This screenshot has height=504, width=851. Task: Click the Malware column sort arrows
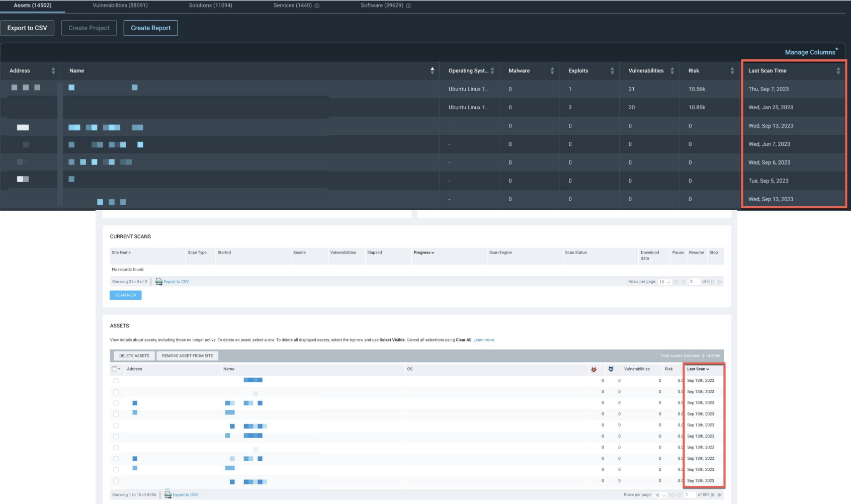coord(552,71)
